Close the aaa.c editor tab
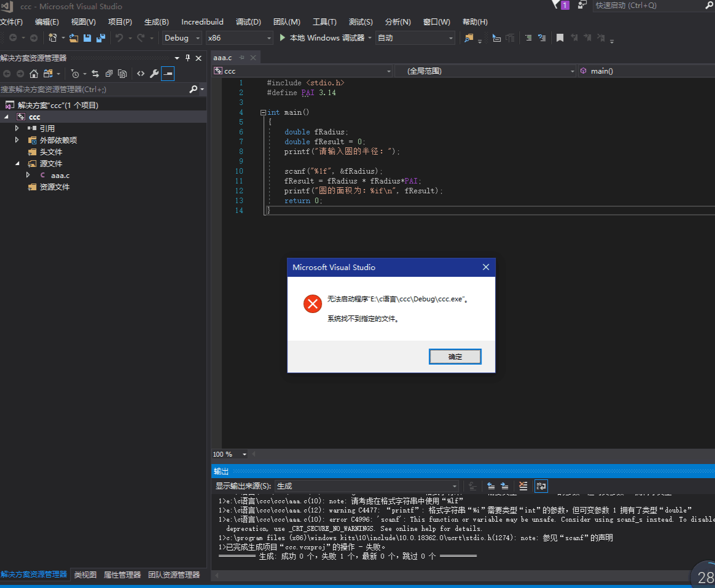The height and width of the screenshot is (588, 715). coord(253,58)
